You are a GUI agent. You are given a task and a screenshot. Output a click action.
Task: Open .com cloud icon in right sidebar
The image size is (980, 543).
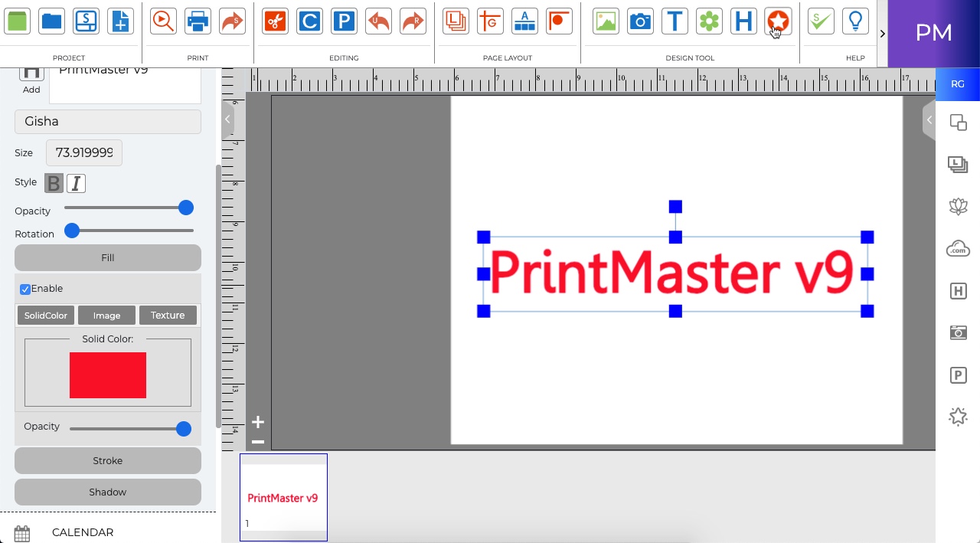click(x=958, y=248)
